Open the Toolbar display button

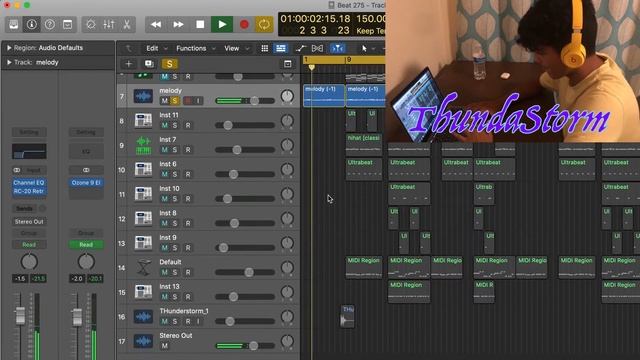click(67, 25)
